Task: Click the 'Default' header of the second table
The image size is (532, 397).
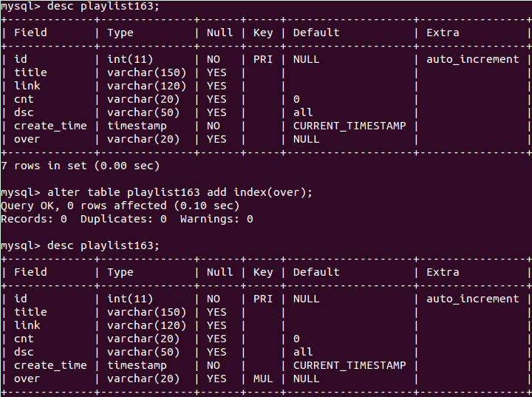Action: pos(316,272)
